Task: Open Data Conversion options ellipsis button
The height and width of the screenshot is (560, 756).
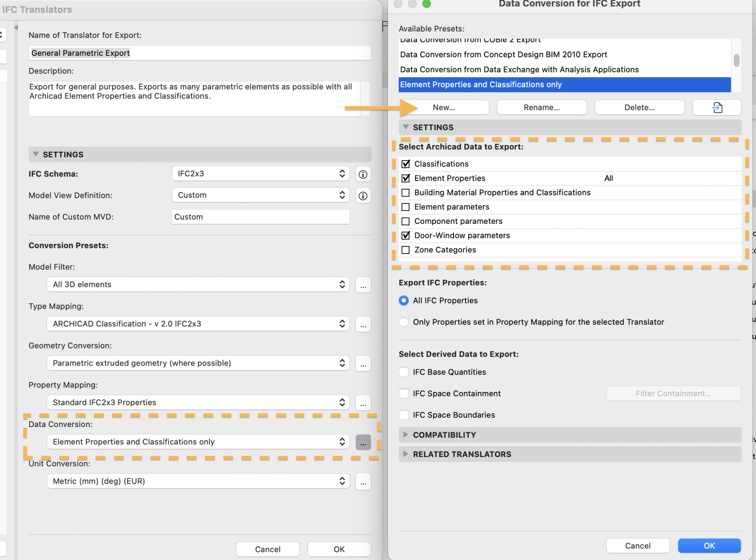Action: 363,442
